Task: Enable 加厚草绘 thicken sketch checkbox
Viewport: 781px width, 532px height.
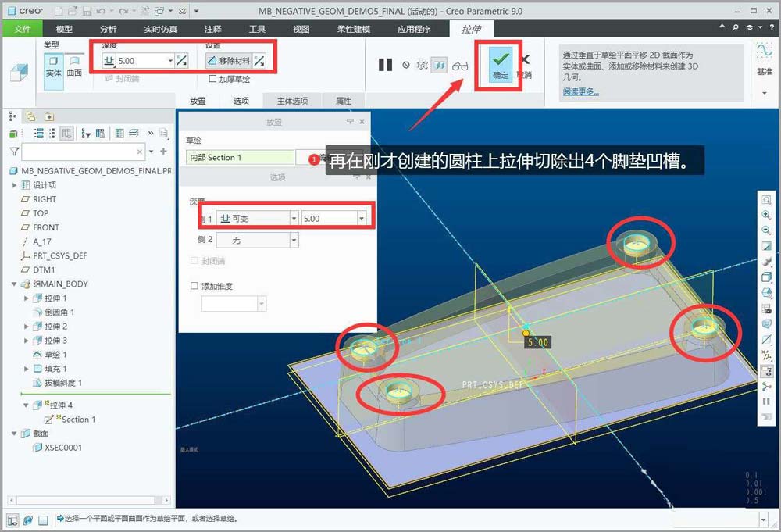Action: pyautogui.click(x=212, y=79)
